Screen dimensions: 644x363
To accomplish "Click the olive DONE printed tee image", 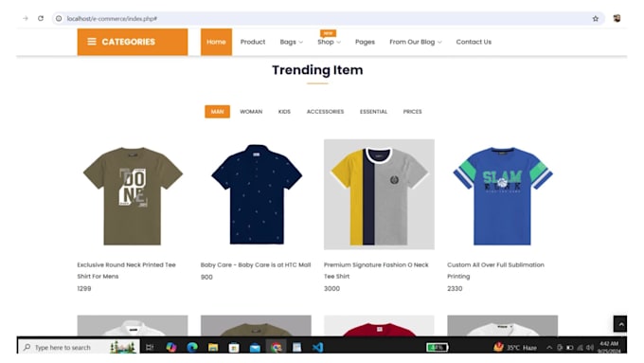I will [x=133, y=194].
